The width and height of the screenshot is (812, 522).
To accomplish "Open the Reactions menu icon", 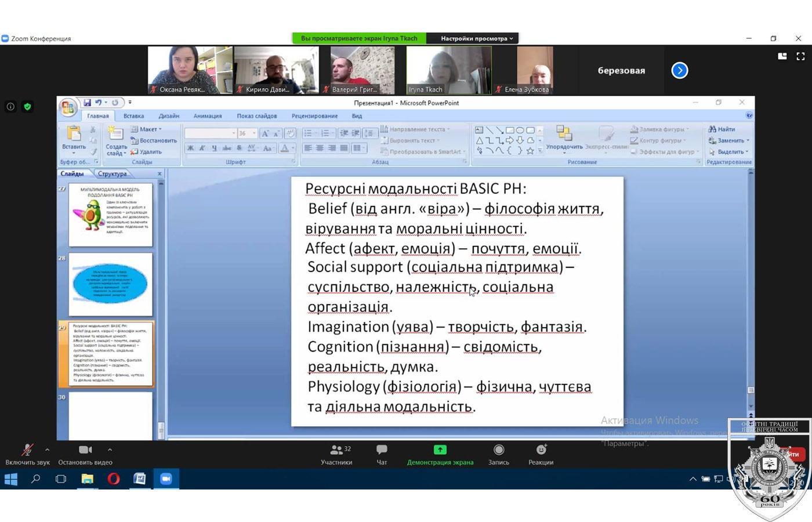I will (541, 450).
